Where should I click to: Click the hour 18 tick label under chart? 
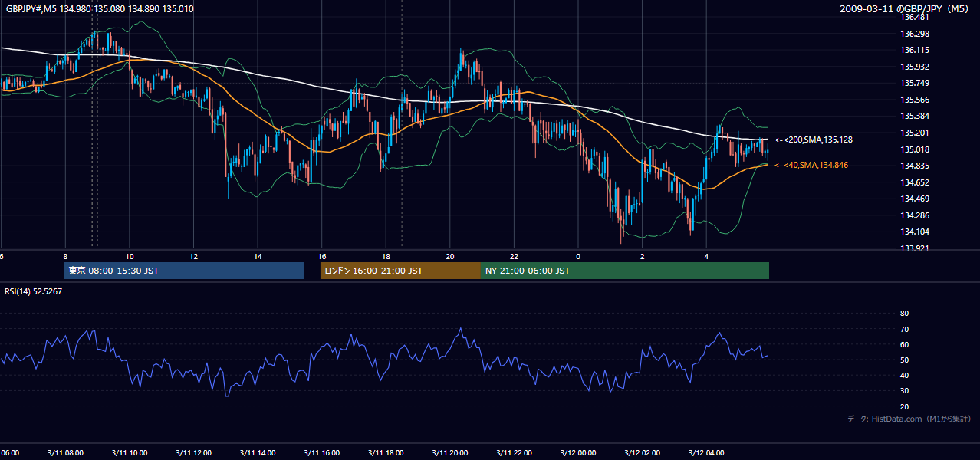(x=386, y=257)
